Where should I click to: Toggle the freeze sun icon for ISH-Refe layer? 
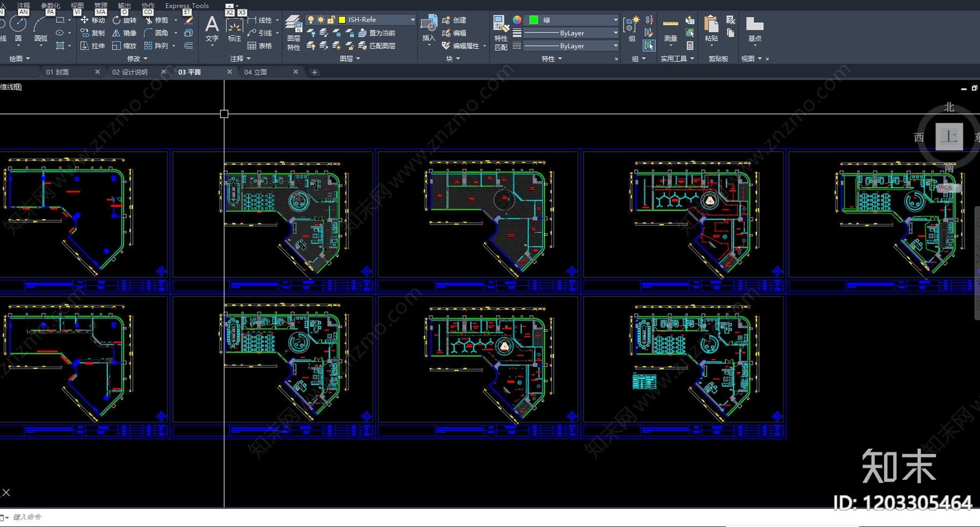click(321, 20)
